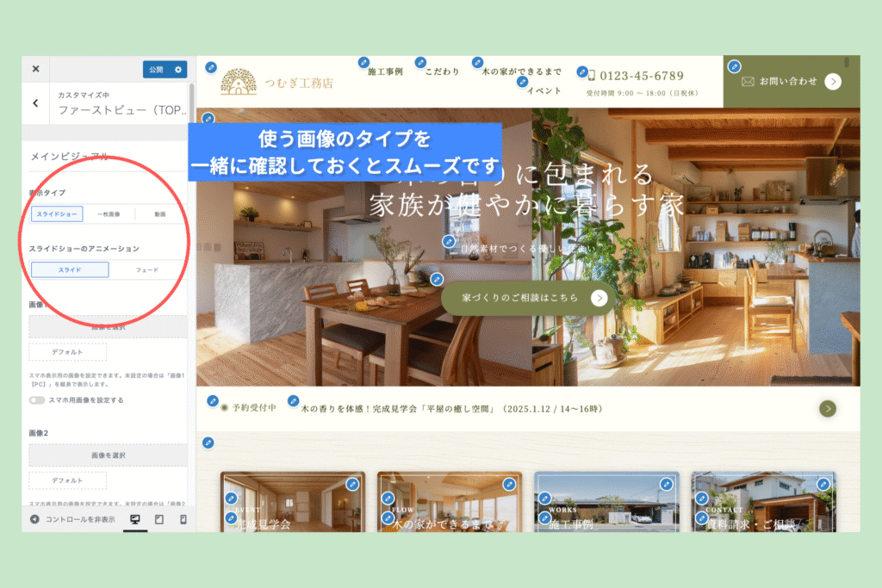Select スライドショー display type
This screenshot has width=882, height=588.
[57, 214]
